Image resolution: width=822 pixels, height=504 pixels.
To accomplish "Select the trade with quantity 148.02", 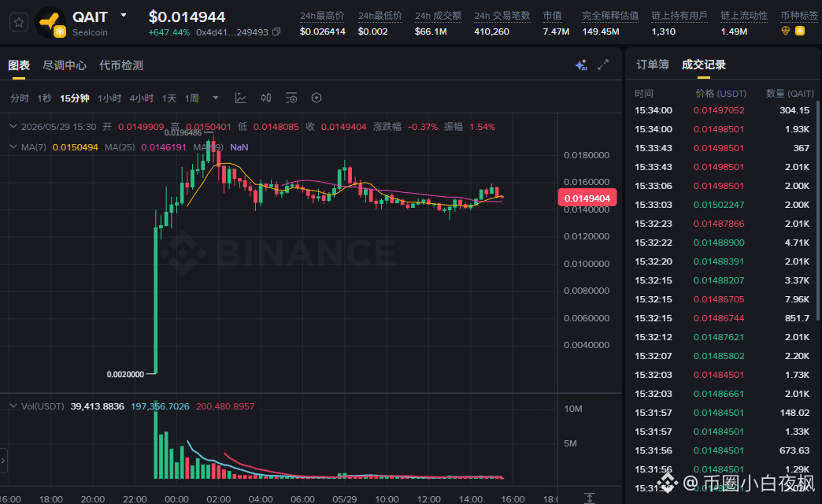I will coord(722,412).
